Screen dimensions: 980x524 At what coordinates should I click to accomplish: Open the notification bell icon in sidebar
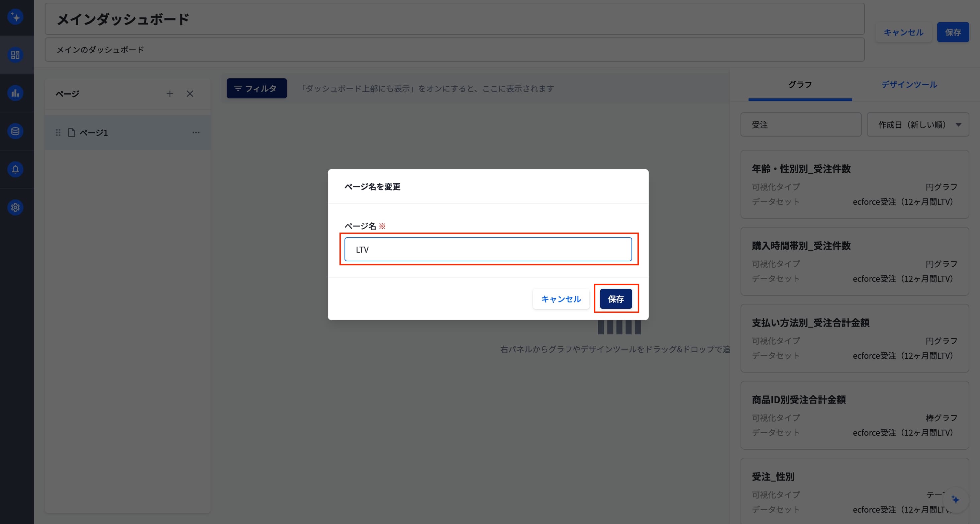[15, 169]
